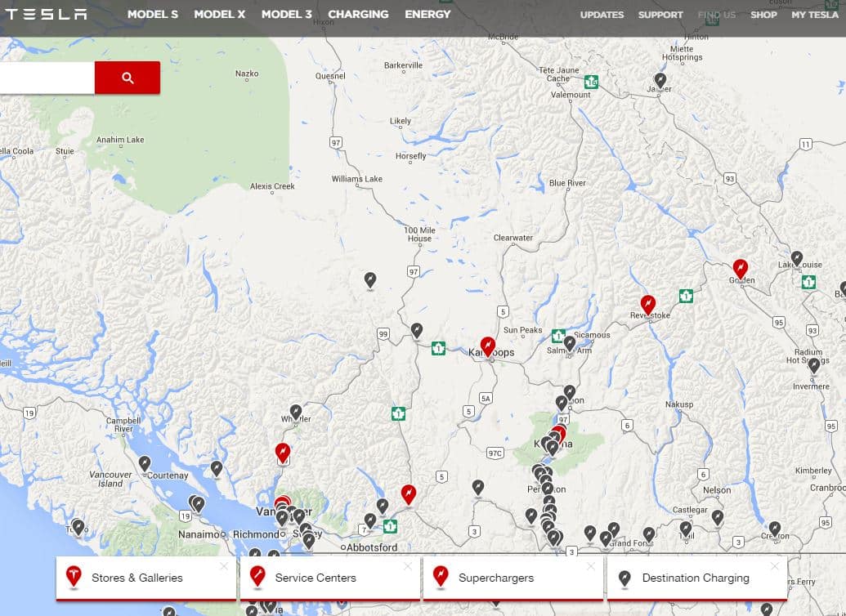846x616 pixels.
Task: Select the Tofino destination charging pin
Action: 78,526
